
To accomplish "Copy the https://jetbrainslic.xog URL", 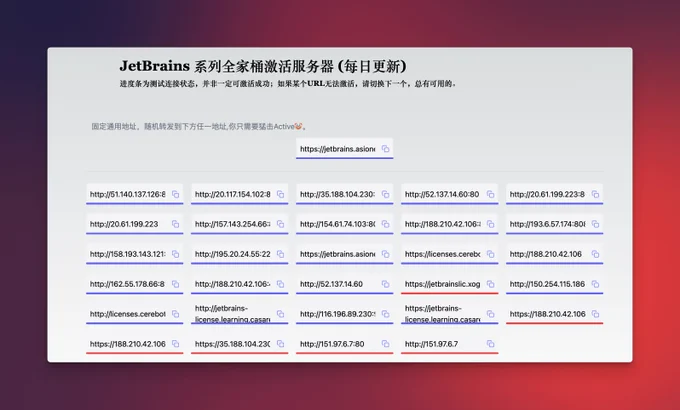I will (x=490, y=284).
